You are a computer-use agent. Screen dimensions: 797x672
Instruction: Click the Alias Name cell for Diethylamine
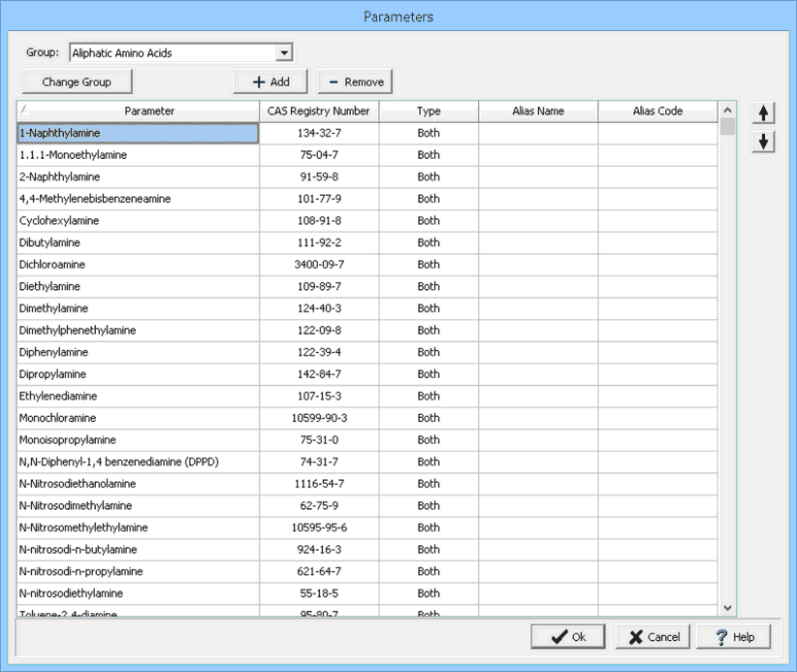pyautogui.click(x=538, y=287)
